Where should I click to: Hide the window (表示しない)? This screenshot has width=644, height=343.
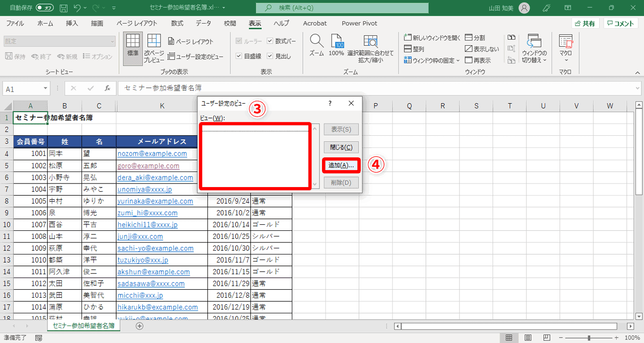(x=482, y=49)
